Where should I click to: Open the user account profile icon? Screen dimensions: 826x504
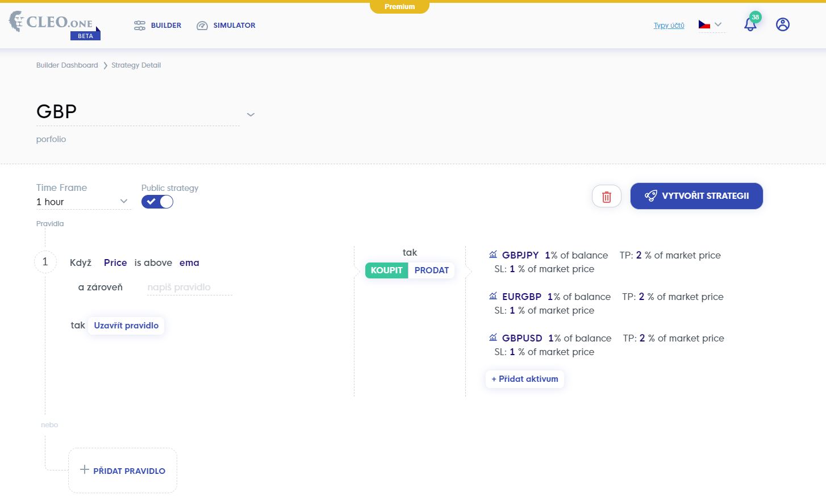click(783, 24)
